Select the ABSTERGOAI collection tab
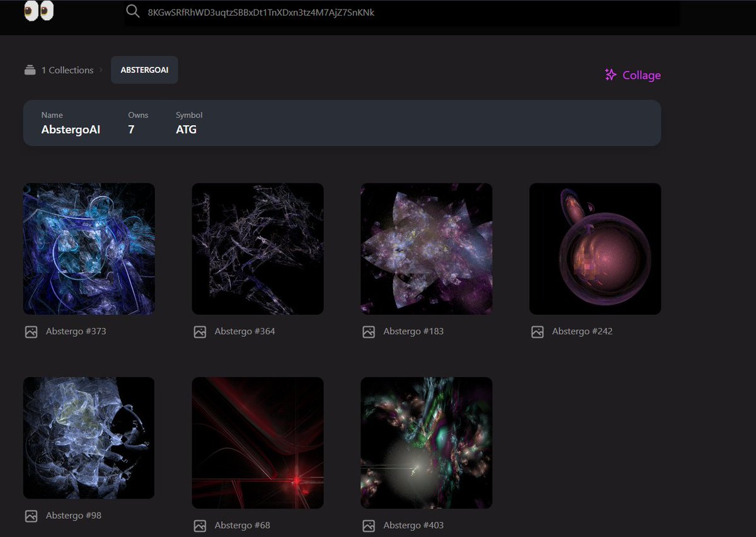This screenshot has height=537, width=756. click(x=144, y=70)
